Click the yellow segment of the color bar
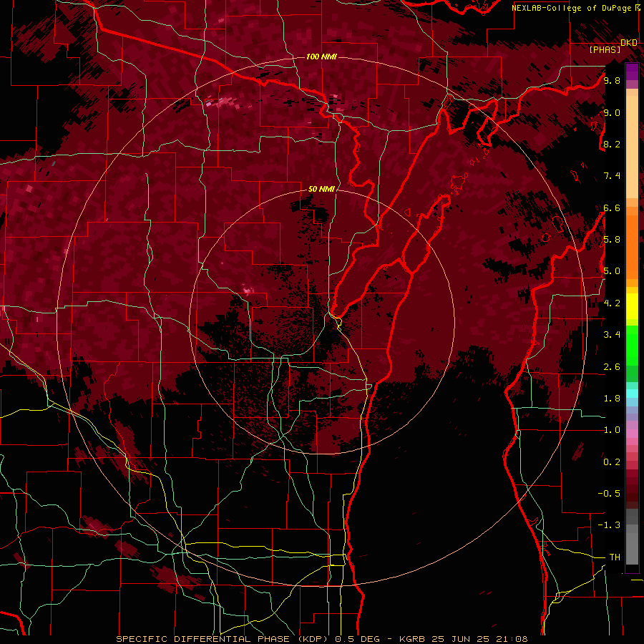 point(632,306)
